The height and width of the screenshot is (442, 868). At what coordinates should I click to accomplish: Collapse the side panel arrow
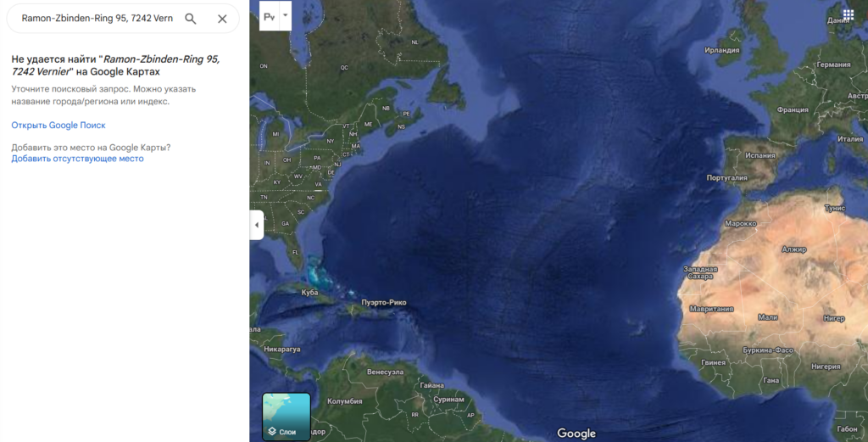(256, 225)
